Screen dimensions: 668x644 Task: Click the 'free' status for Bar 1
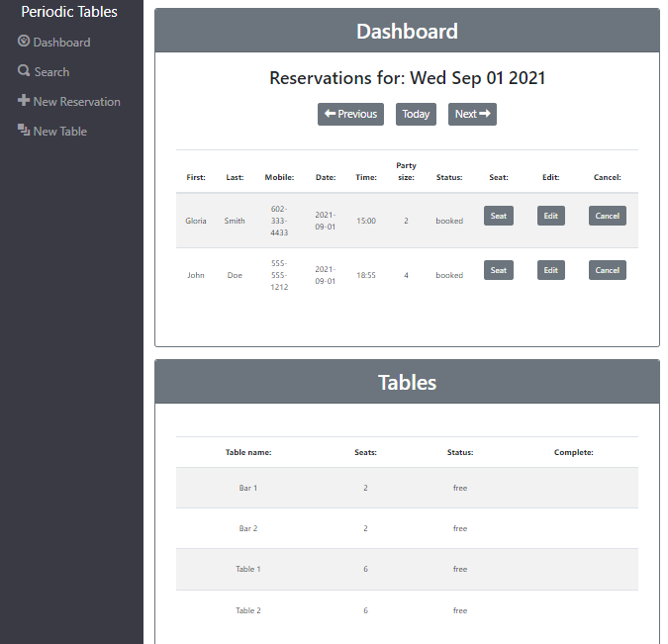pos(460,488)
